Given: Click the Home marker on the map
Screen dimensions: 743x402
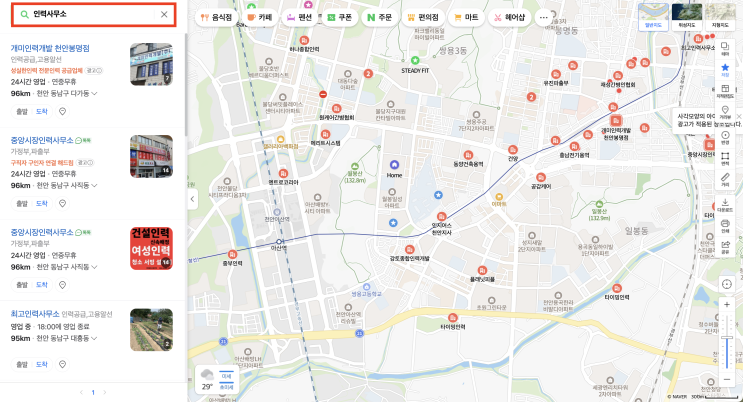Looking at the screenshot, I should tap(394, 165).
